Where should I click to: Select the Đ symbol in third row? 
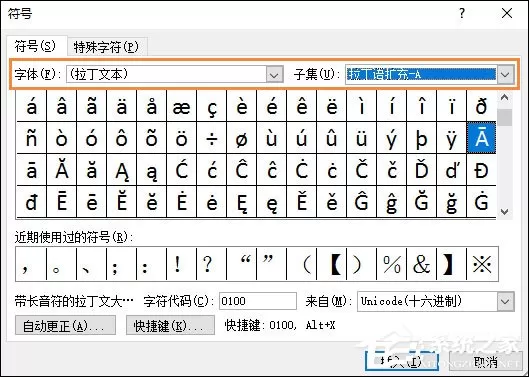pos(481,170)
